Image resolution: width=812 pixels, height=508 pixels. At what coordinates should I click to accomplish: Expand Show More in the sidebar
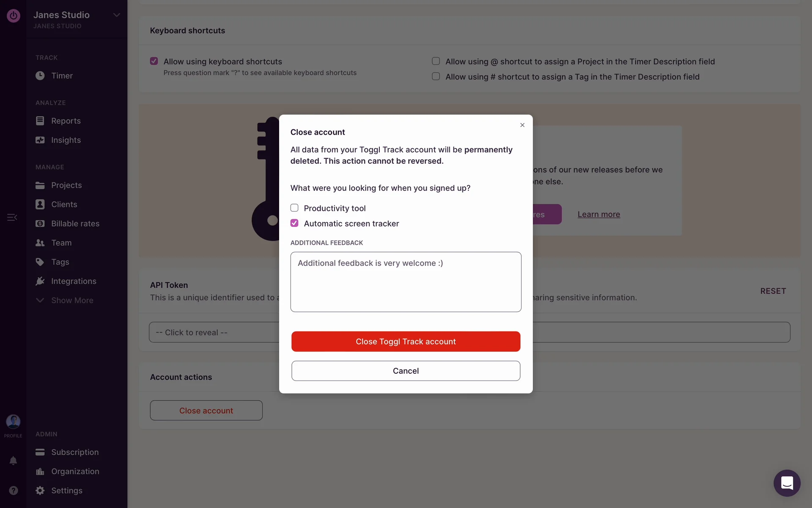(72, 300)
